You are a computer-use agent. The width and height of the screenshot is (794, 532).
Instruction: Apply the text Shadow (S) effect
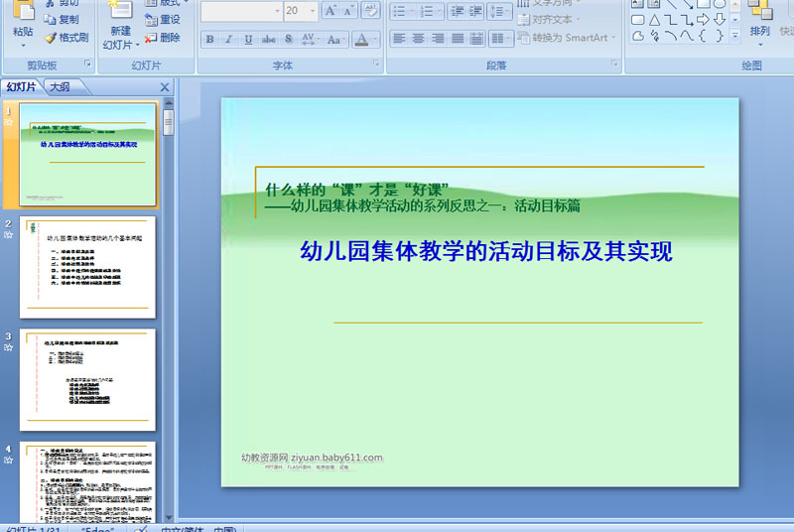click(288, 39)
